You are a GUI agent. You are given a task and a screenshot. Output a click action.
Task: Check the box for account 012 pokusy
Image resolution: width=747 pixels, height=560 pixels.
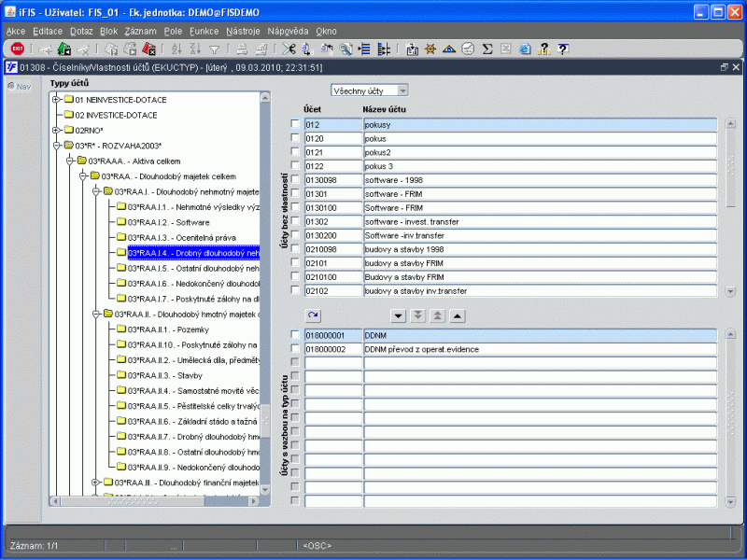click(295, 124)
